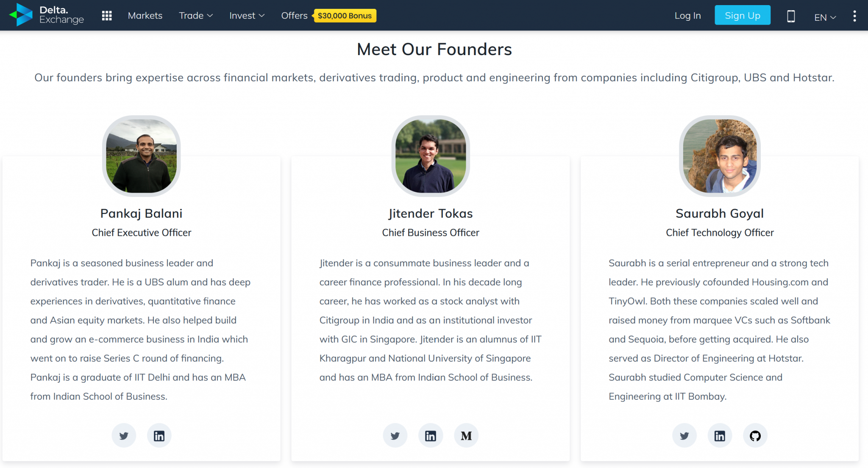The width and height of the screenshot is (868, 468).
Task: Click the Sign Up button
Action: (x=743, y=15)
